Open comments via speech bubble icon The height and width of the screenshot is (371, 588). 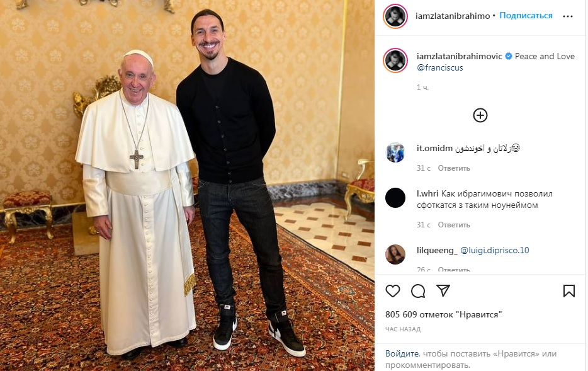[x=418, y=291]
